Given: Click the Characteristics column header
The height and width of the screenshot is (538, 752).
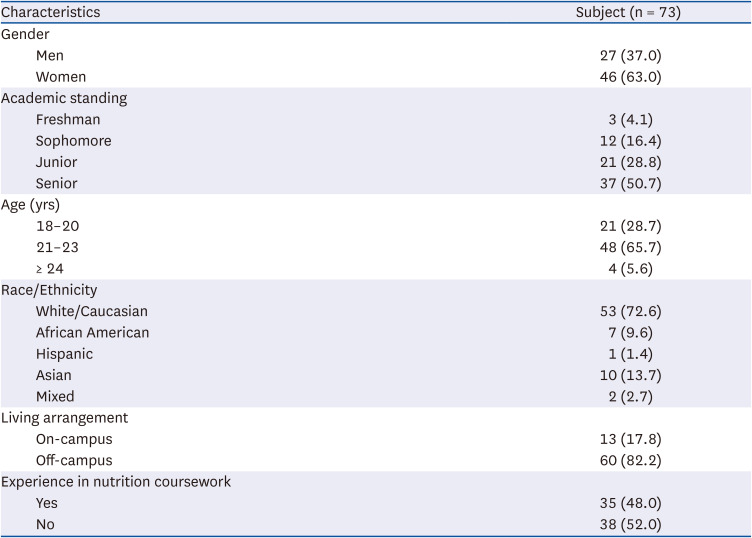Looking at the screenshot, I should 50,13.
